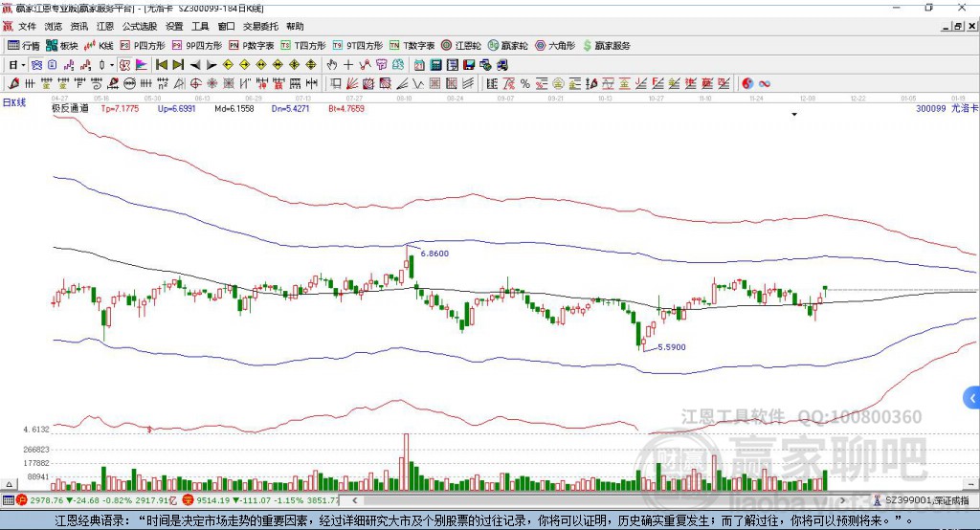
Task: Click the Bt=4.7659 indicator value
Action: 346,109
